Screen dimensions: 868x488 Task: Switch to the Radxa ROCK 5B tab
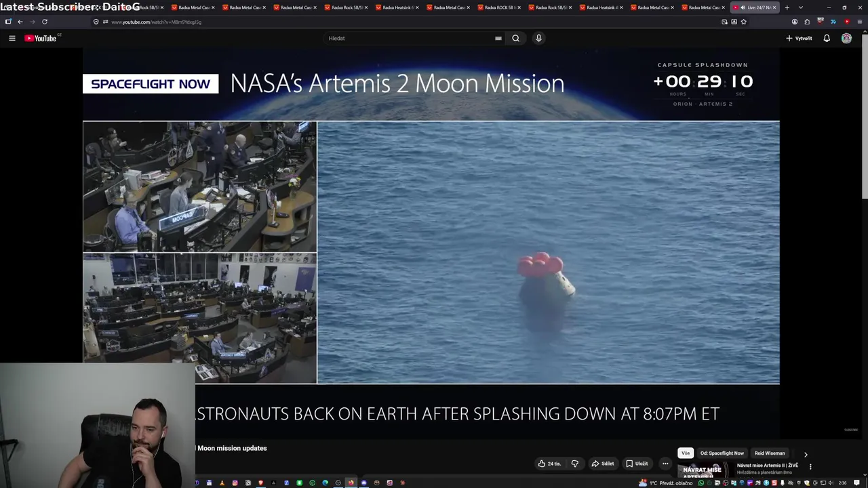coord(498,7)
